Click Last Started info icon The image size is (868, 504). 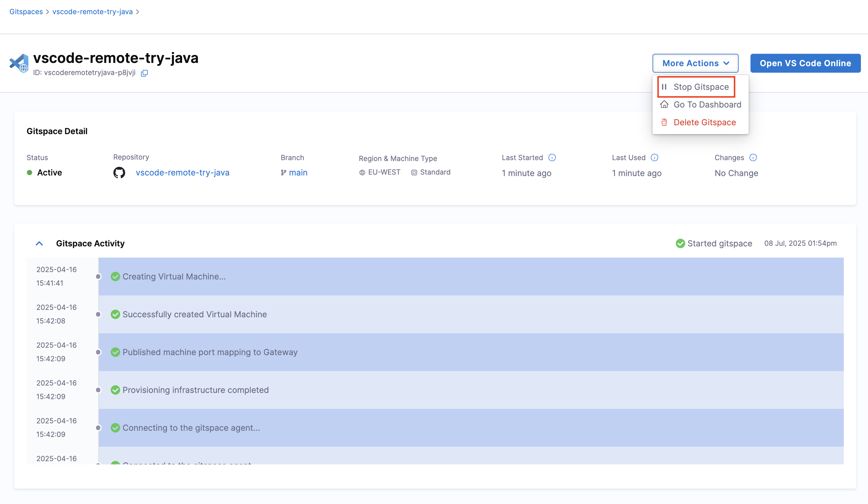[x=552, y=157]
